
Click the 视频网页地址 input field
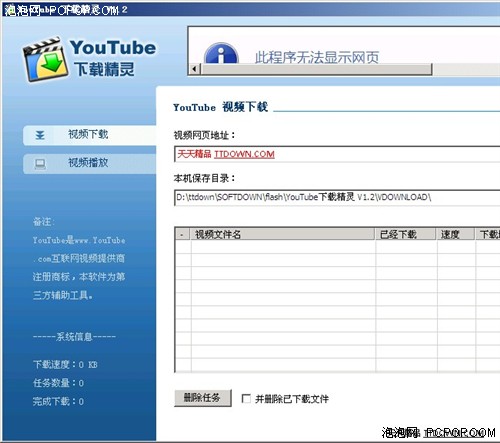coord(337,154)
